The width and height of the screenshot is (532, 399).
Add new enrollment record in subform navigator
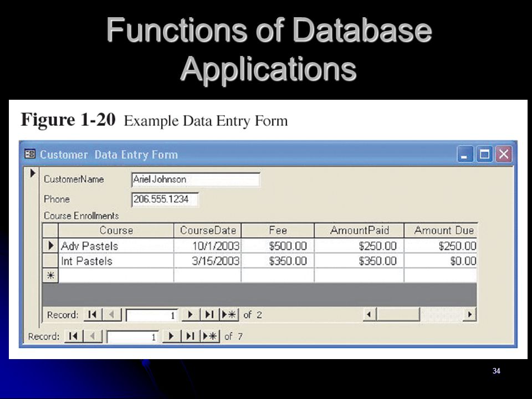click(229, 315)
